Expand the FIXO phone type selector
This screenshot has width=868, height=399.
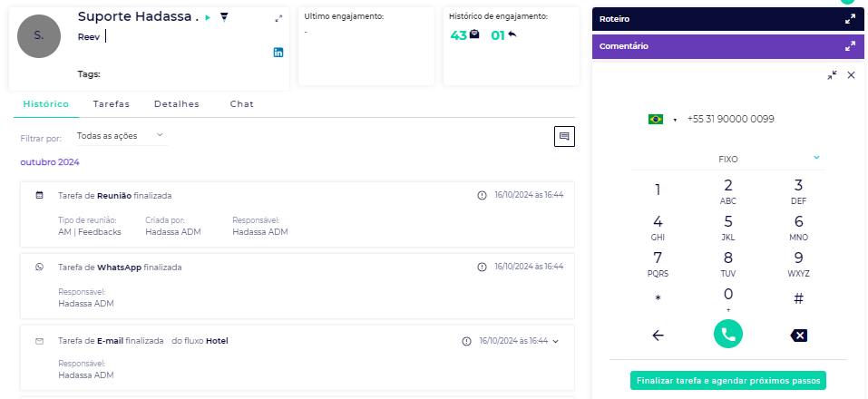pos(816,158)
